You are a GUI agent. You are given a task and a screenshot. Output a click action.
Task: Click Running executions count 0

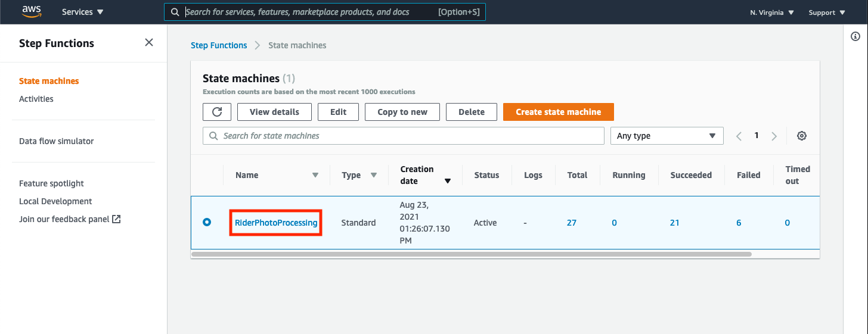tap(615, 223)
